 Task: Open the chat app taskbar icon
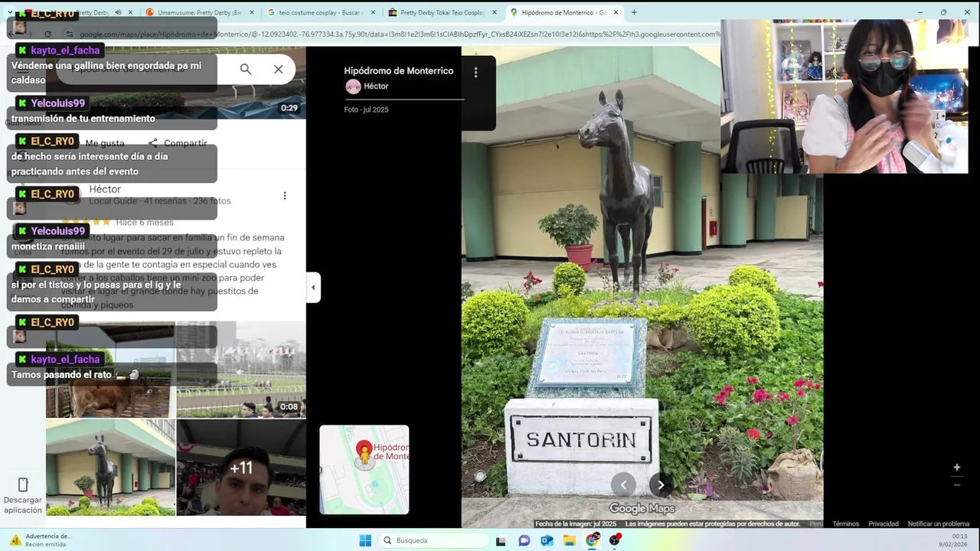click(524, 540)
